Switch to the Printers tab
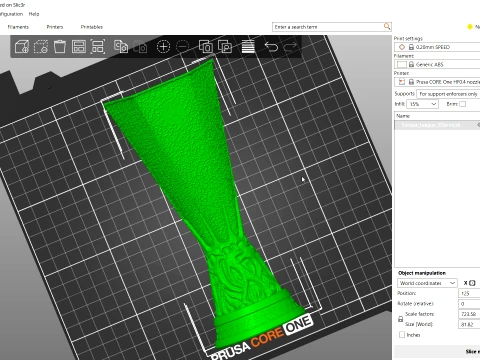Image resolution: width=480 pixels, height=360 pixels. pyautogui.click(x=55, y=27)
